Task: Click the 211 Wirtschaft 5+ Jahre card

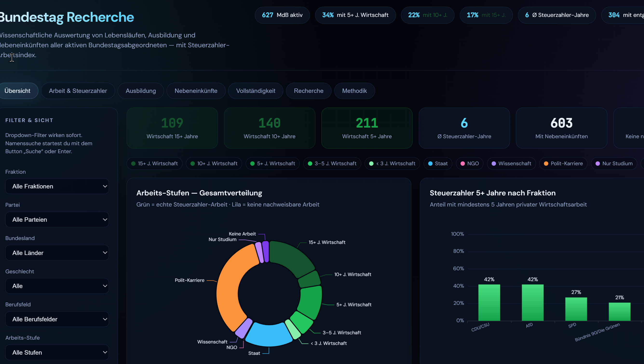Action: click(x=367, y=128)
